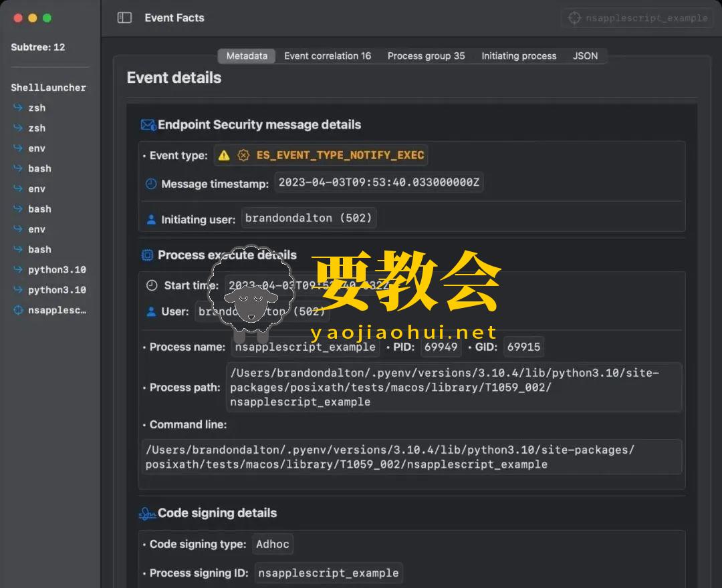Click the signature icon for Code signing details

(x=147, y=513)
